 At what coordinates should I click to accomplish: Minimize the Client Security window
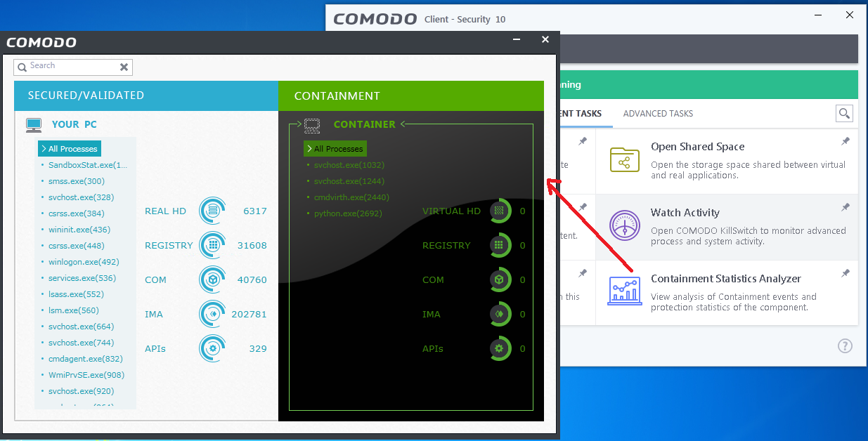click(818, 15)
